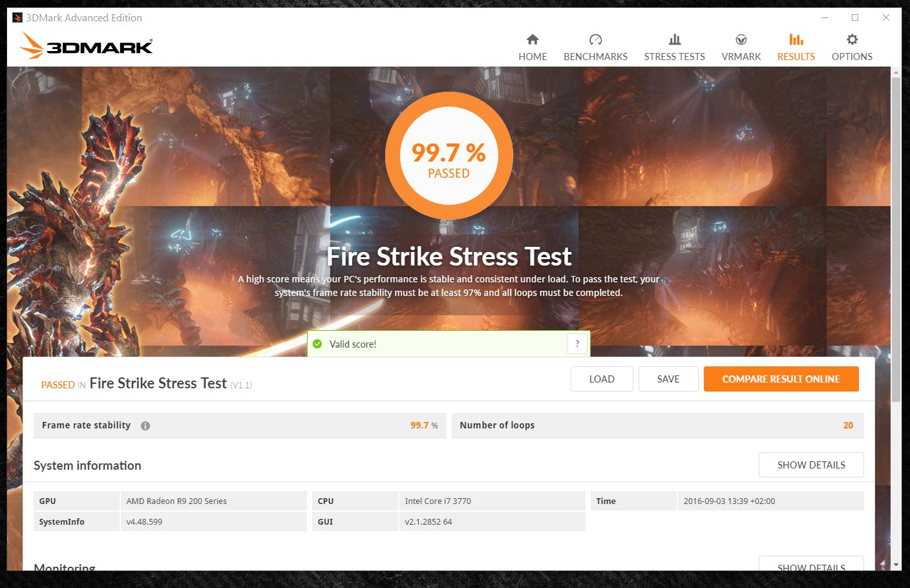Click the Home house icon

click(x=533, y=39)
